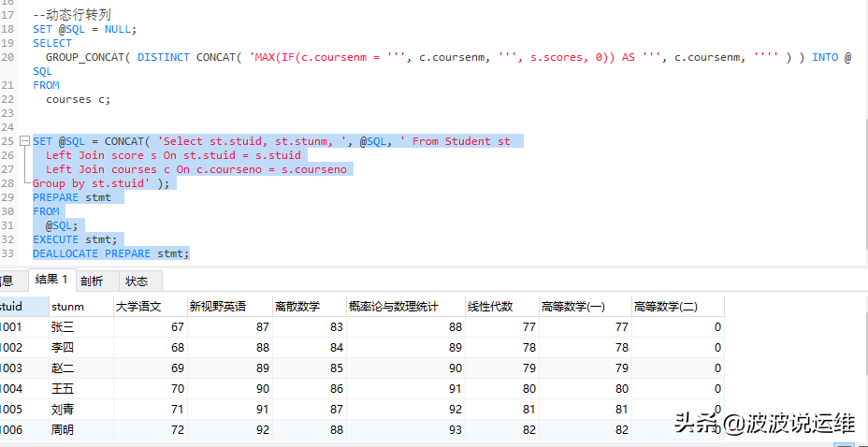
Task: Click the DISTINCT keyword on line 20
Action: click(164, 58)
